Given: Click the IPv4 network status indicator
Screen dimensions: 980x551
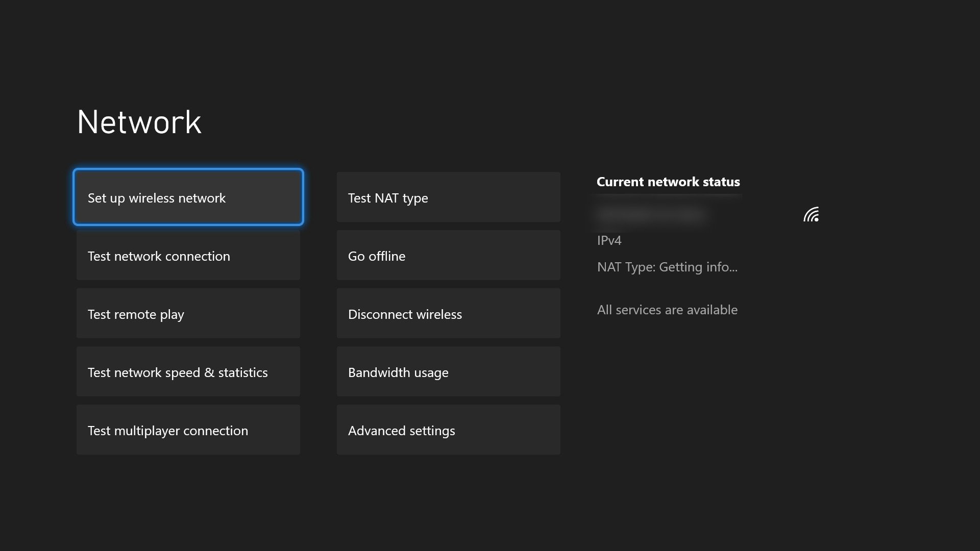Looking at the screenshot, I should click(608, 240).
